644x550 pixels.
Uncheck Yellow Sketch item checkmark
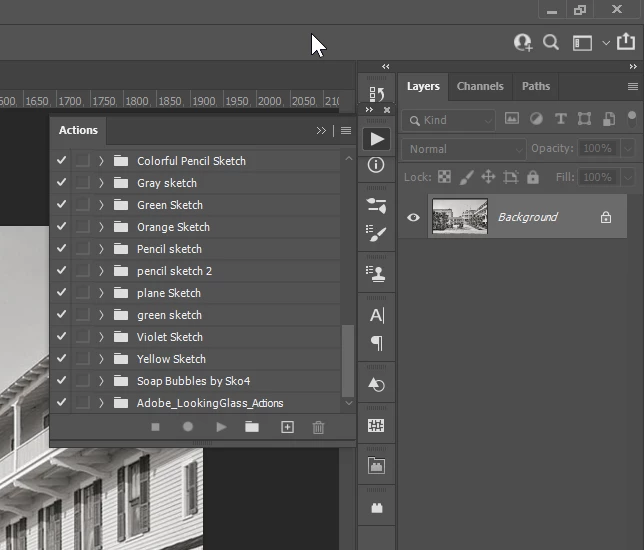[x=62, y=358]
